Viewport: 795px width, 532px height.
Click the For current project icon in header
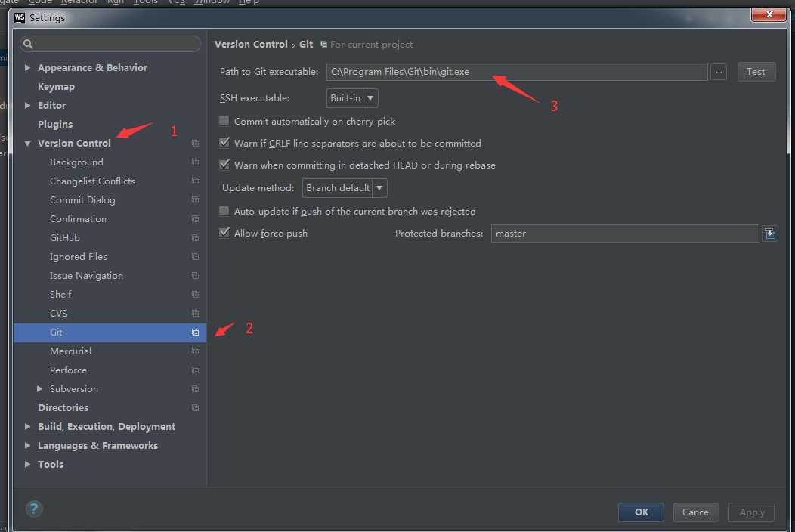click(323, 45)
